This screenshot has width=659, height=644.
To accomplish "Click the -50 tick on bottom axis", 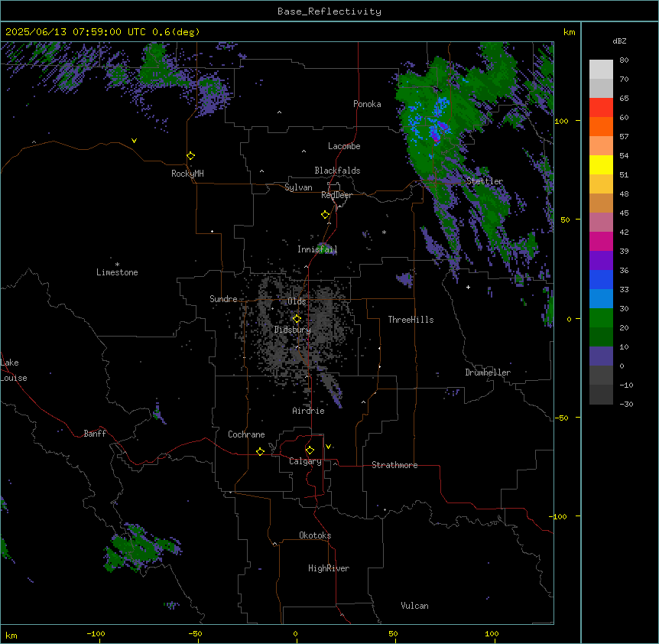I will (x=195, y=633).
